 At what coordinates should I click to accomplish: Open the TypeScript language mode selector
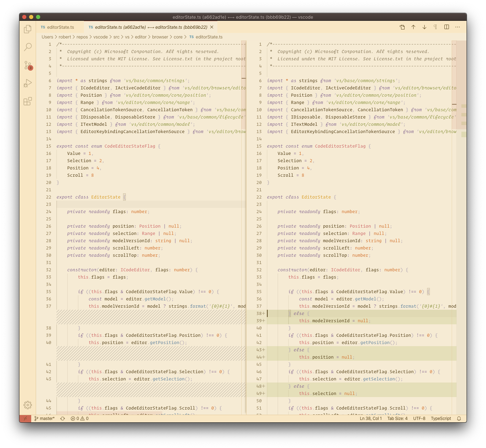tap(441, 419)
